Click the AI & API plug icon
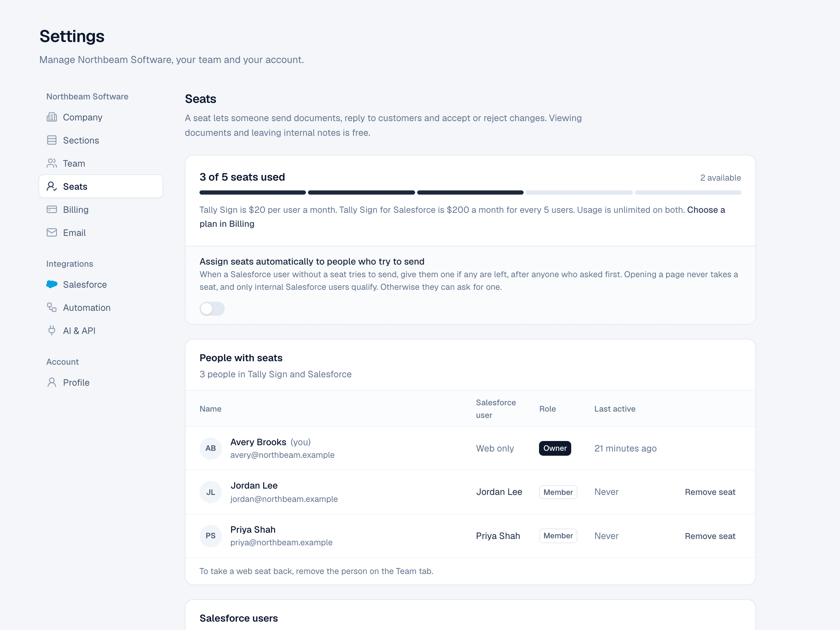This screenshot has height=630, width=840. [52, 331]
